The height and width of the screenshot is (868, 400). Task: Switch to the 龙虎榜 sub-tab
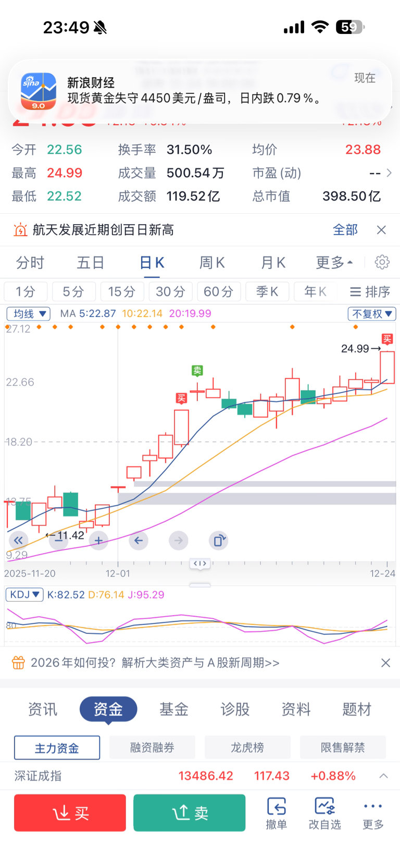point(247,748)
